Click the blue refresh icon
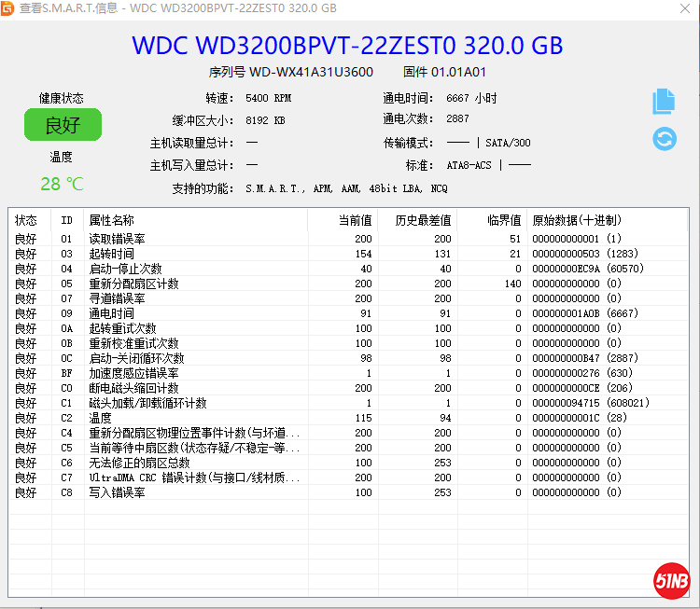Viewport: 700px width, 609px height. (x=664, y=139)
